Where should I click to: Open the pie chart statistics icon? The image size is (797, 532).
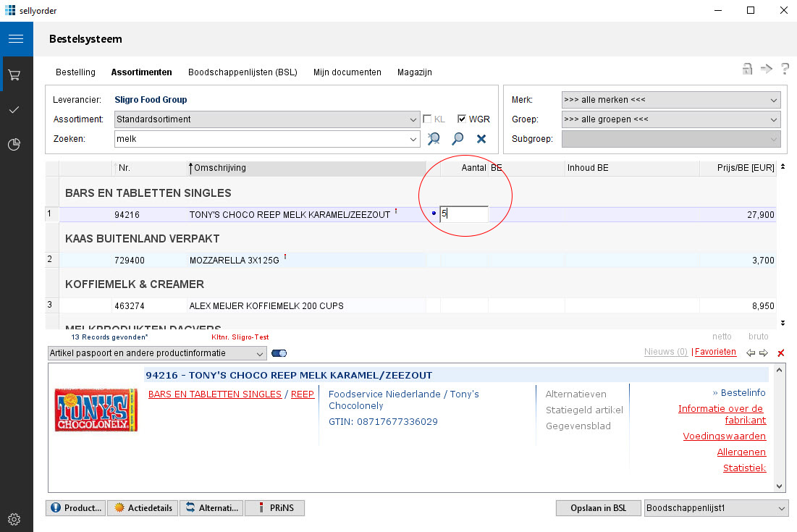[14, 145]
